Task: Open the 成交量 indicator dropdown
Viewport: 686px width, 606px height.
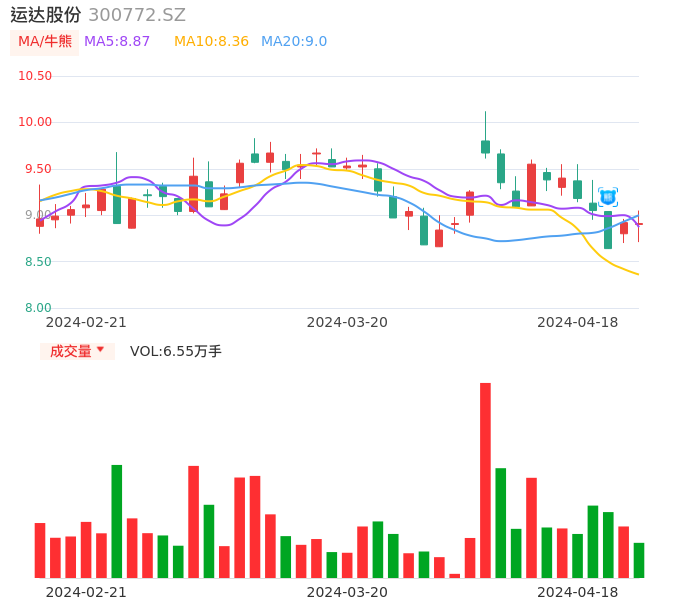Action: coord(71,351)
